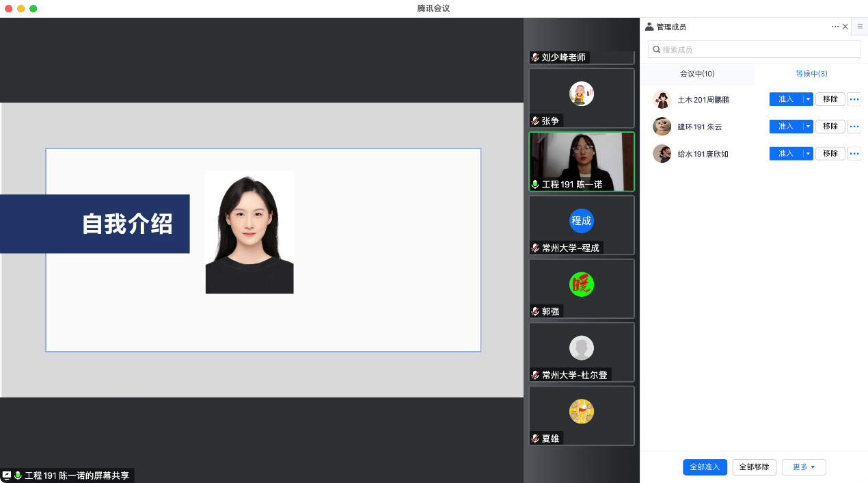Toggle the green mic icon on 陈一诺's tile
Screen dimensions: 868x483
535,185
